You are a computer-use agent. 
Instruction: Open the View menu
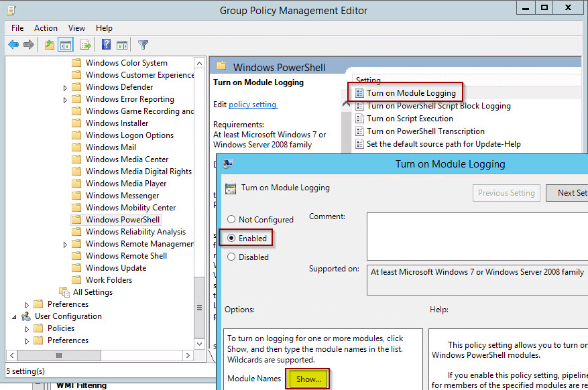tap(76, 28)
